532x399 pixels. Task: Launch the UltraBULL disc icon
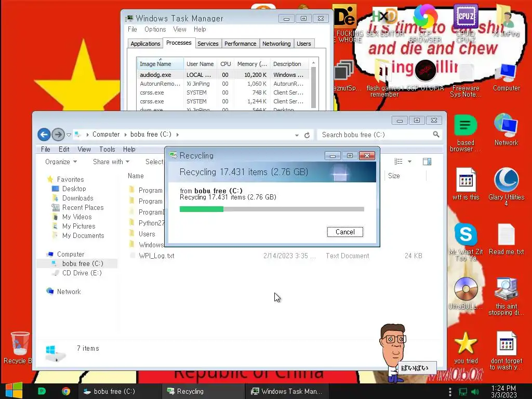(x=465, y=293)
